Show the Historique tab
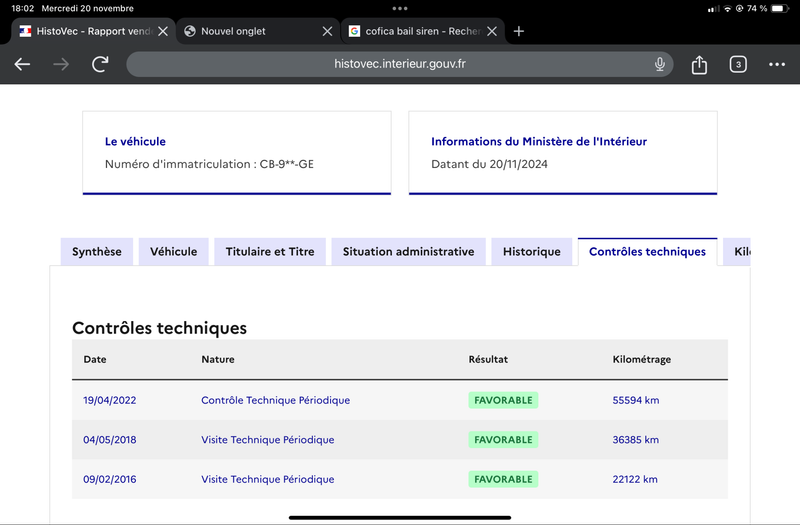Image resolution: width=800 pixels, height=525 pixels. pos(532,252)
